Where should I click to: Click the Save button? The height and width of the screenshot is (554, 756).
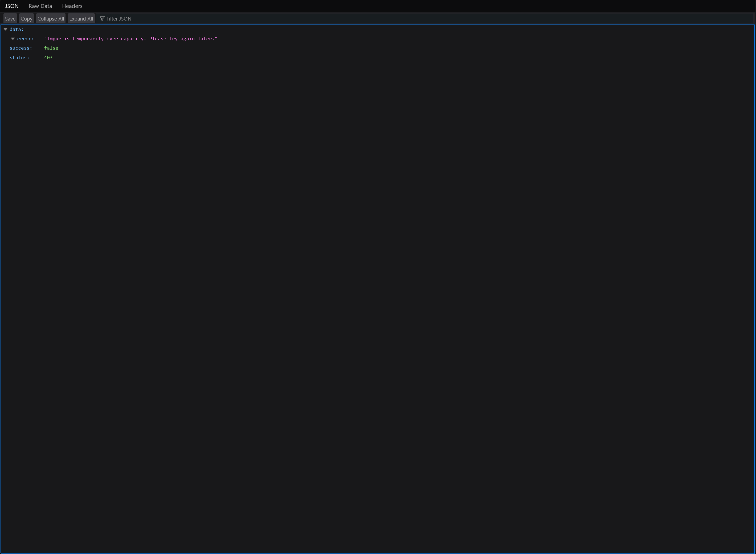10,19
